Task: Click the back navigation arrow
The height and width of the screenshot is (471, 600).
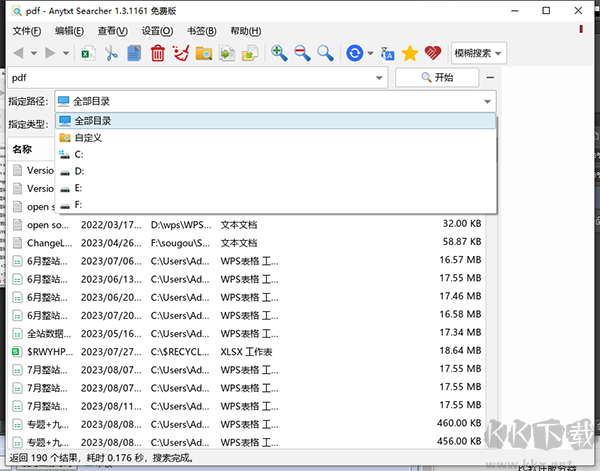Action: click(x=18, y=53)
